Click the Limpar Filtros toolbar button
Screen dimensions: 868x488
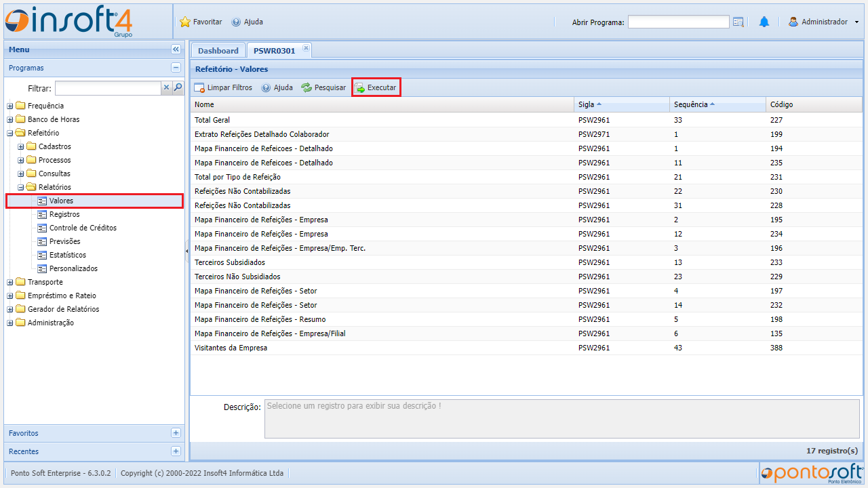[223, 87]
